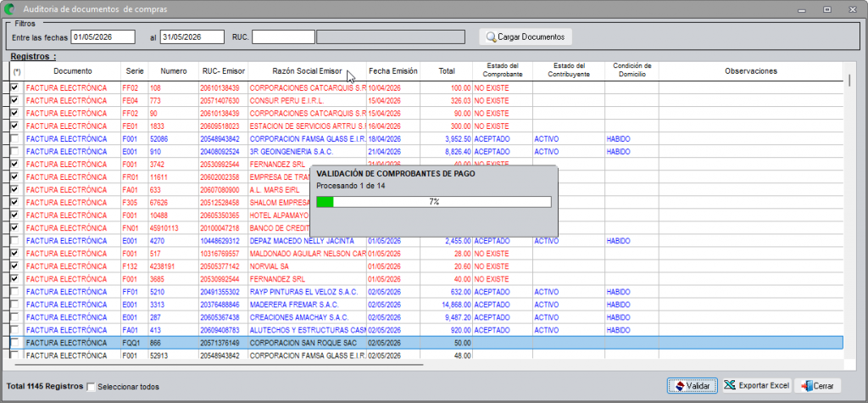Click the Exportar Excel button
Screen dimensions: 868x403
tap(757, 385)
